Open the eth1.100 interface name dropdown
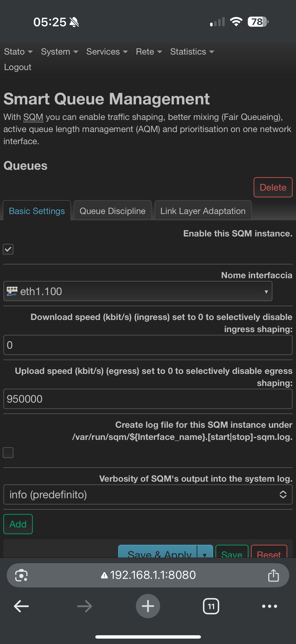The width and height of the screenshot is (296, 644). (138, 291)
